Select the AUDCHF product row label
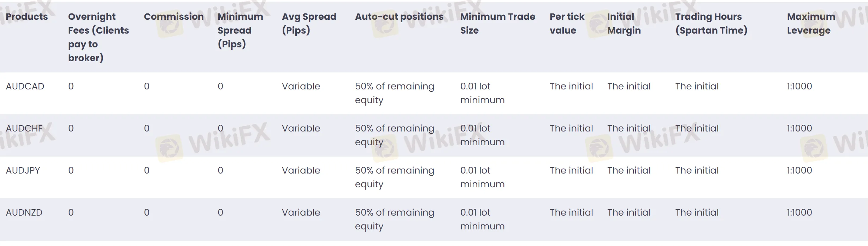This screenshot has height=246, width=868. (24, 128)
